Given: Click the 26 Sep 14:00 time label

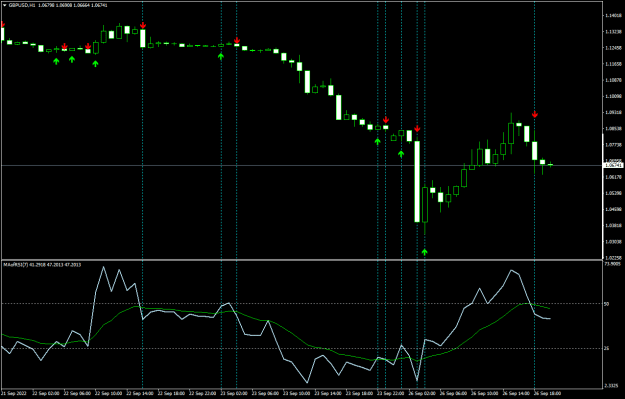Looking at the screenshot, I should pos(516,393).
